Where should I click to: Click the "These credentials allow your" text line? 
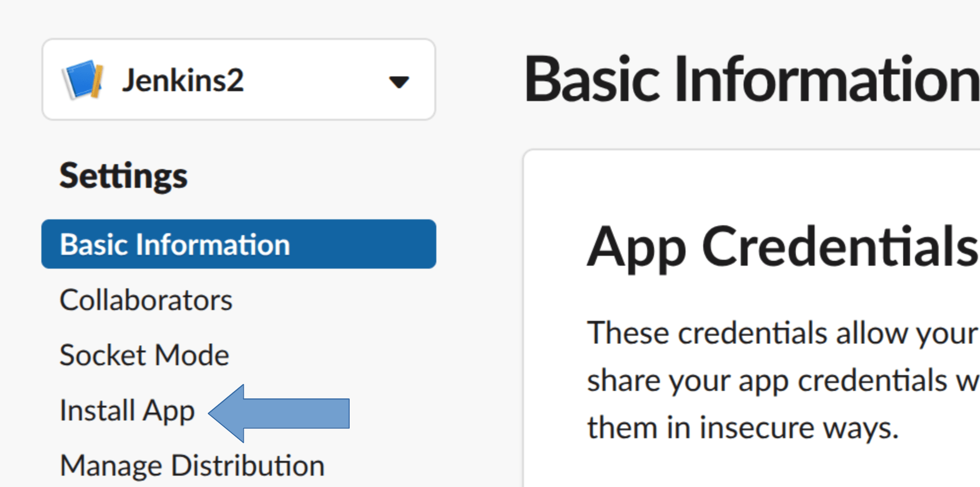(x=782, y=333)
